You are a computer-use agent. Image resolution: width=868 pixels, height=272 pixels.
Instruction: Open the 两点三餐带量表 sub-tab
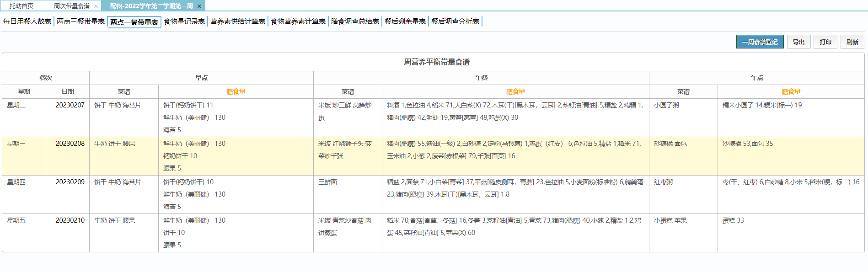[x=80, y=21]
